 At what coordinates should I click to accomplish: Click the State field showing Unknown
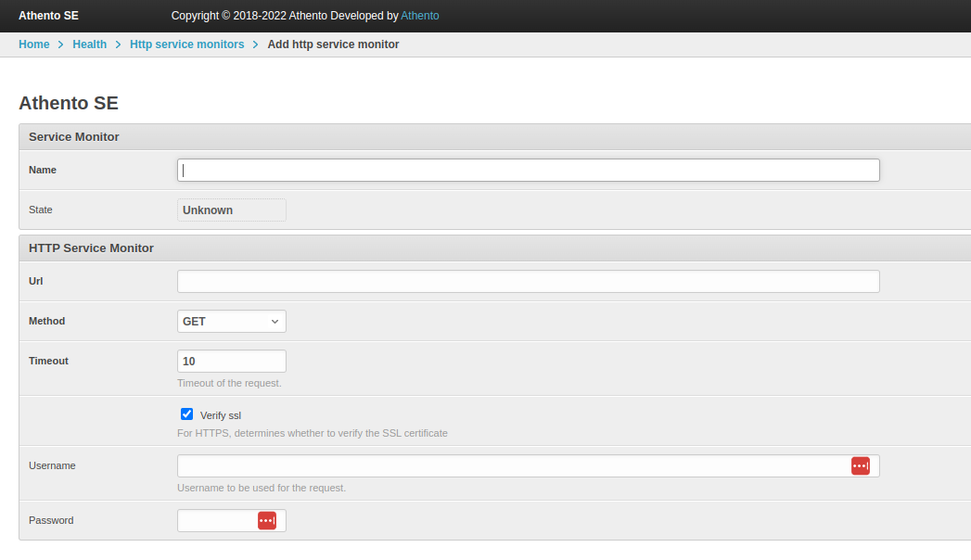click(231, 210)
